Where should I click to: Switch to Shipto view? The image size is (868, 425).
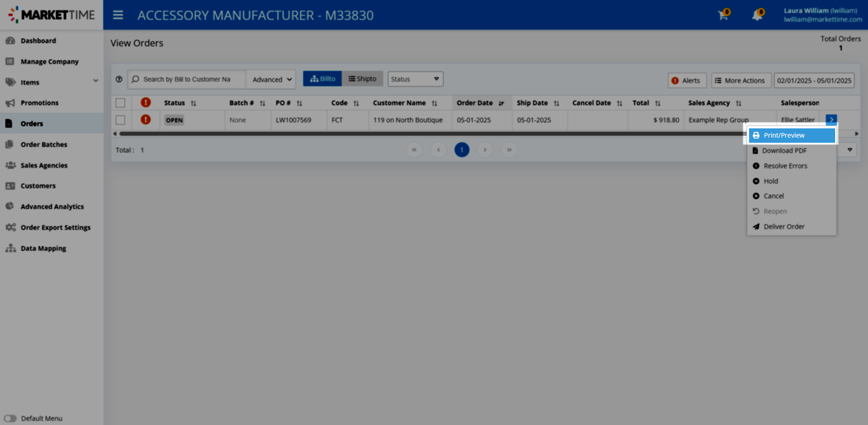pyautogui.click(x=362, y=79)
